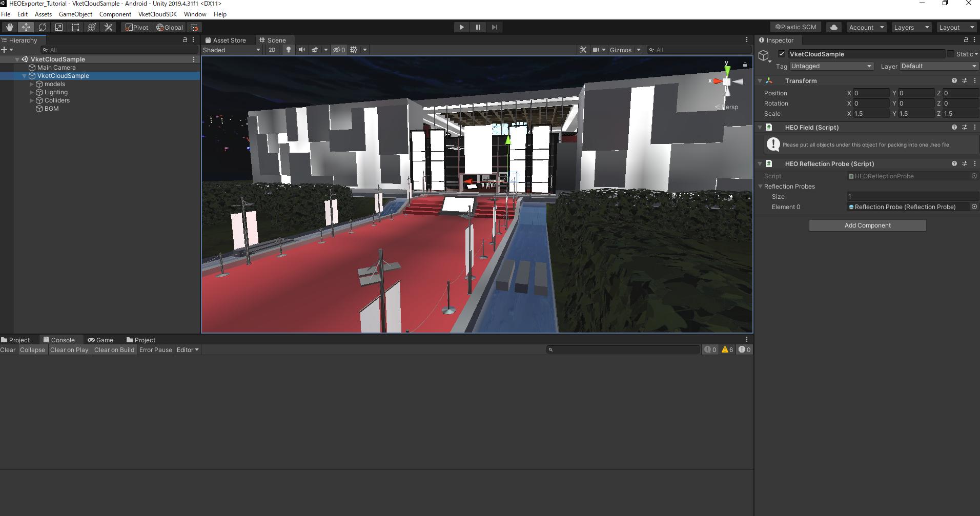Click the Position X input field
The height and width of the screenshot is (516, 980).
coord(870,93)
